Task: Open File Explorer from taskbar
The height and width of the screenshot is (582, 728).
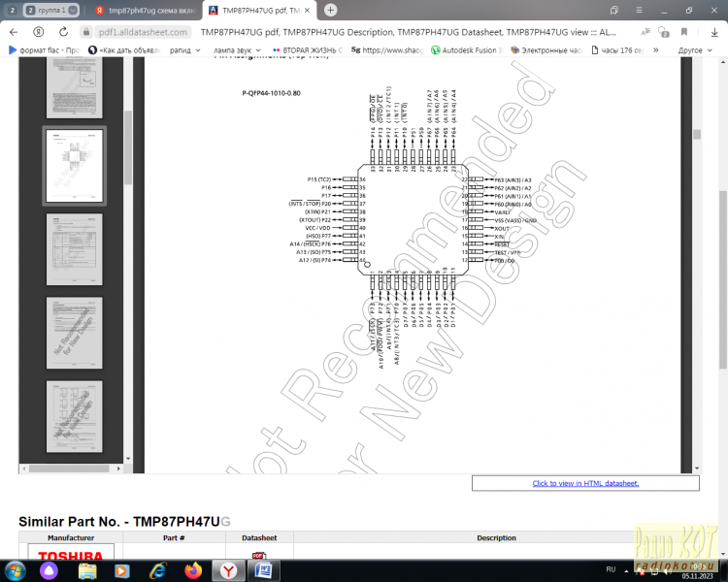Action: (87, 571)
